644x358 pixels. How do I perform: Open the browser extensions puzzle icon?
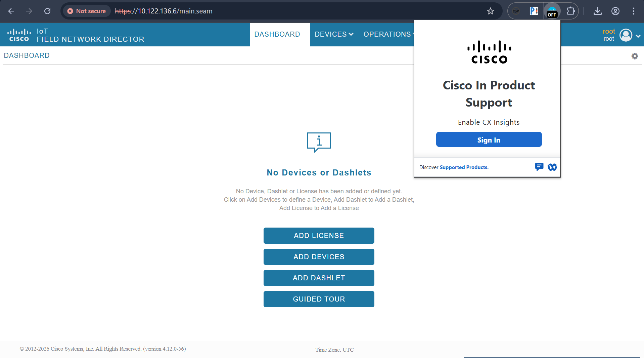[x=570, y=11]
